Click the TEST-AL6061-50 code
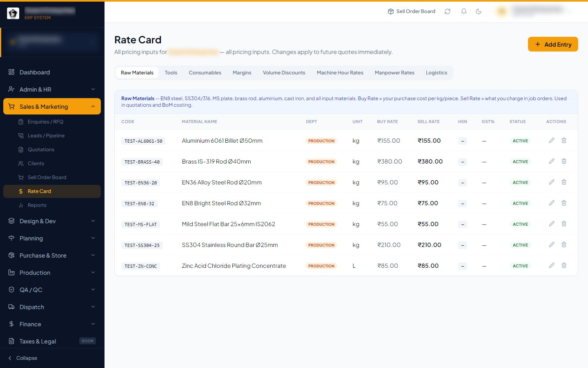Viewport: 588px width, 368px height. (x=143, y=141)
